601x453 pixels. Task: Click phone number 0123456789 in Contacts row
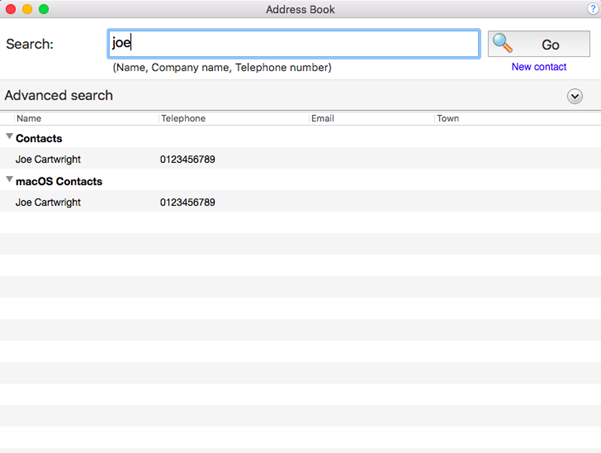tap(187, 159)
